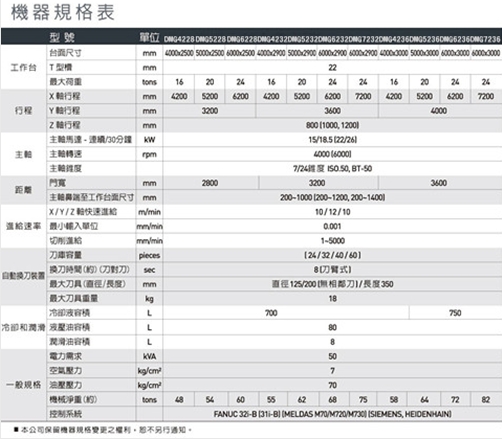Select the 7/24錐度 ISO.50, BT-50 value
Screen dimensions: 502x439
point(332,169)
